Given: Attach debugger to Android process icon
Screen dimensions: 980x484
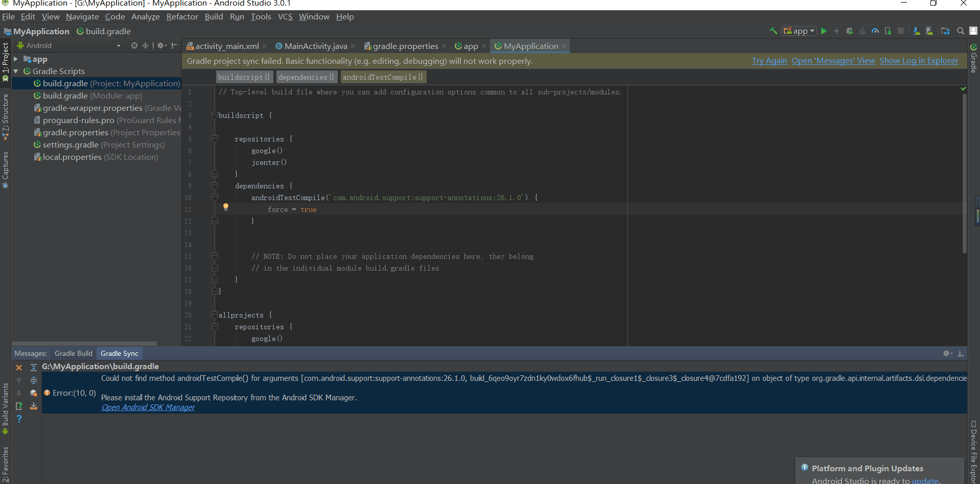Looking at the screenshot, I should (x=888, y=31).
